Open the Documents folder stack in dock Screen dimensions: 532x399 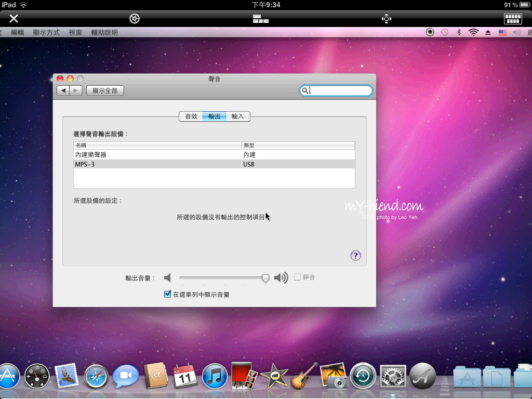496,376
